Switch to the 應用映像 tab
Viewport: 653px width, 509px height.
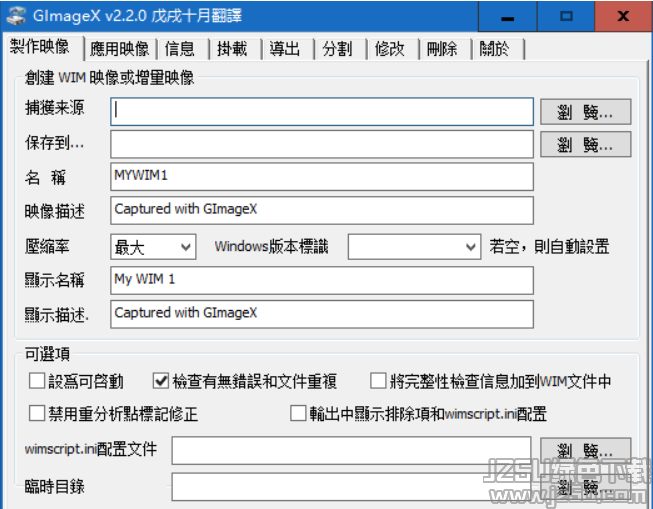[x=120, y=49]
